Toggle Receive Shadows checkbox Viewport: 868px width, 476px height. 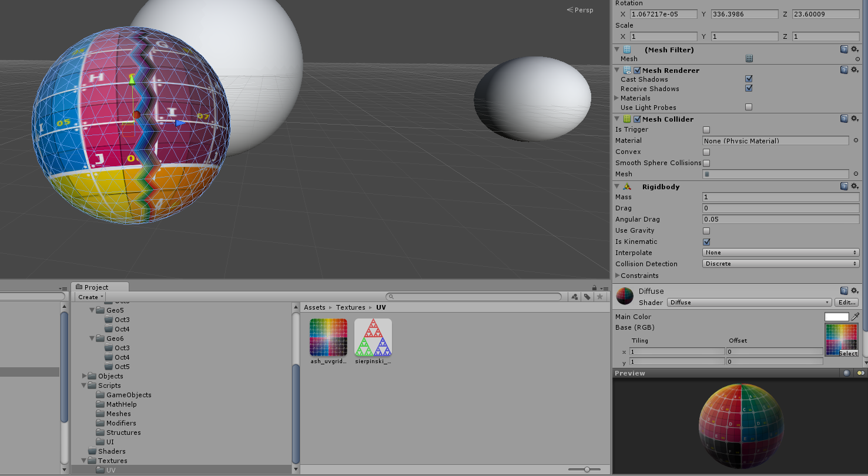(x=749, y=88)
